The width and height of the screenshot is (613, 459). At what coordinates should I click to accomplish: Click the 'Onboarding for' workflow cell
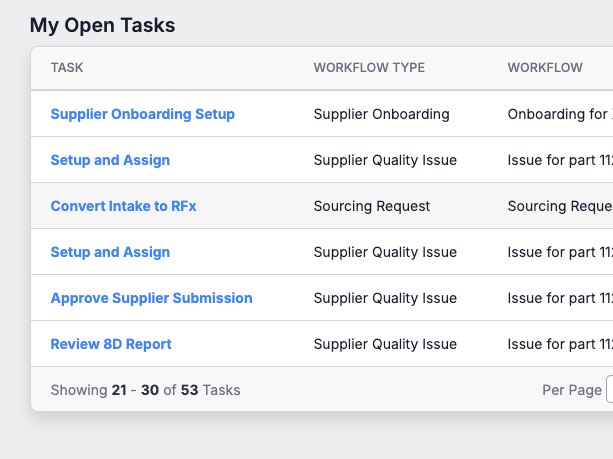560,114
